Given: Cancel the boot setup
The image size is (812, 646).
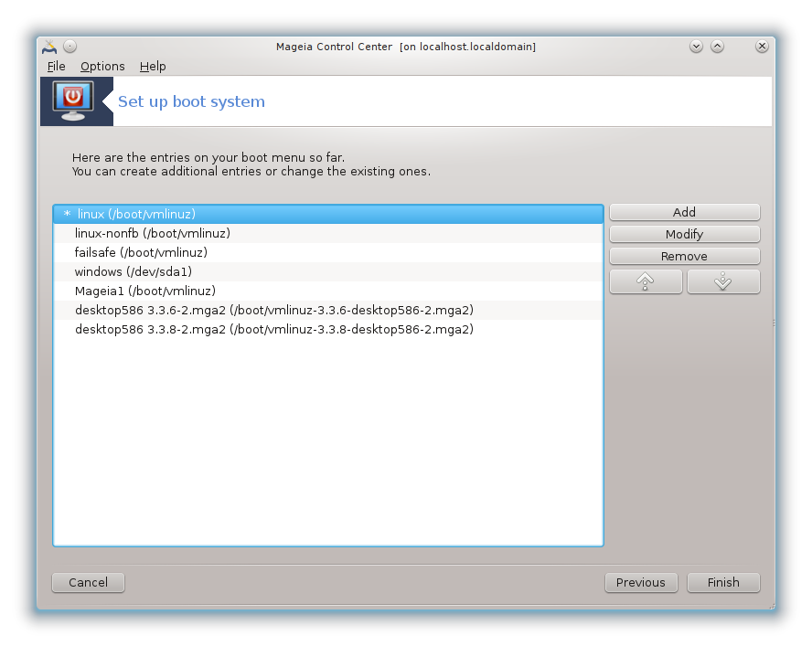Looking at the screenshot, I should (88, 582).
